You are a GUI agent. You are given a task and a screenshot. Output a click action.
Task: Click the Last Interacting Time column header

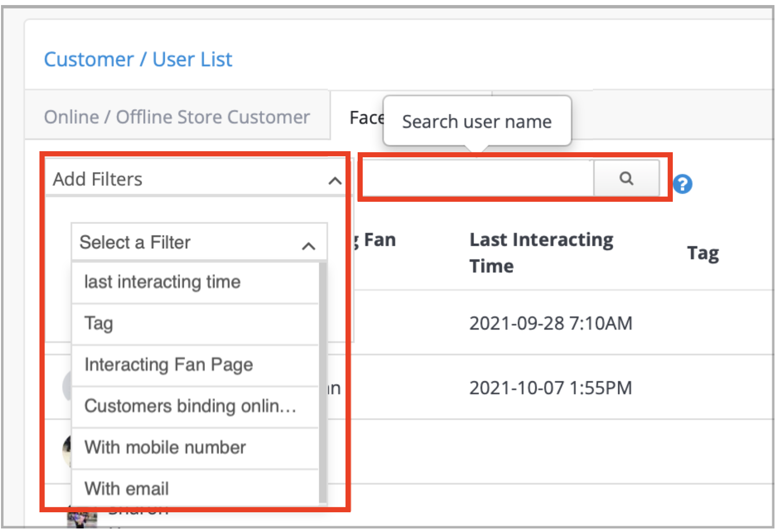pyautogui.click(x=541, y=252)
